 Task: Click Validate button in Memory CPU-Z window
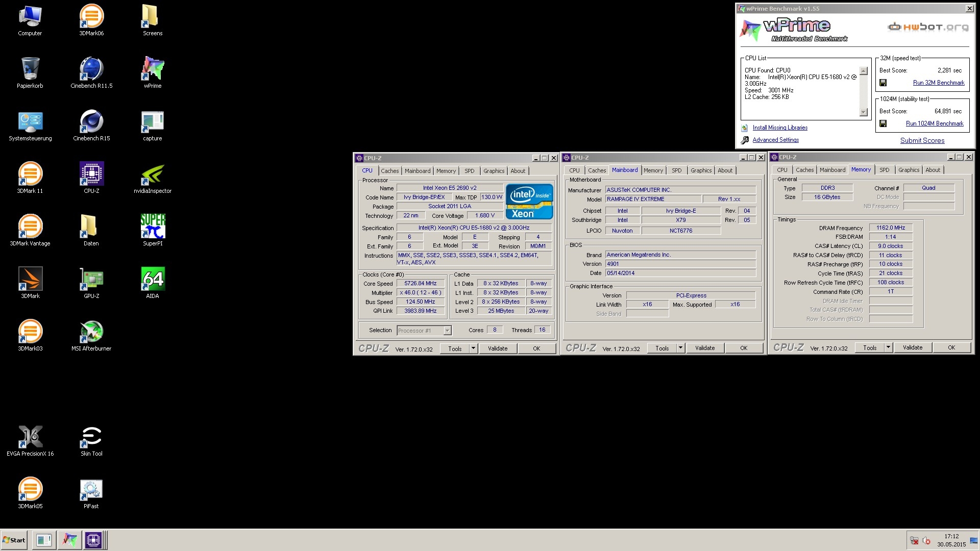tap(912, 347)
